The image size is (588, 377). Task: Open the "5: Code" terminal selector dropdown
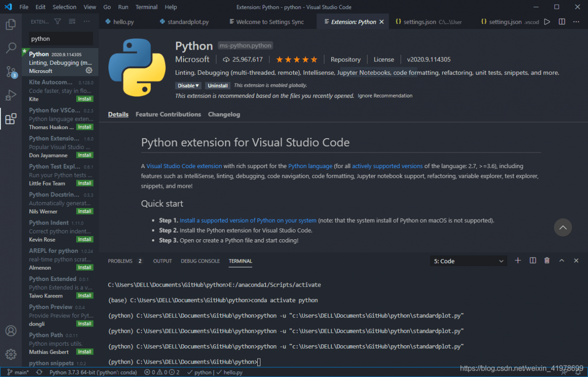pyautogui.click(x=468, y=260)
